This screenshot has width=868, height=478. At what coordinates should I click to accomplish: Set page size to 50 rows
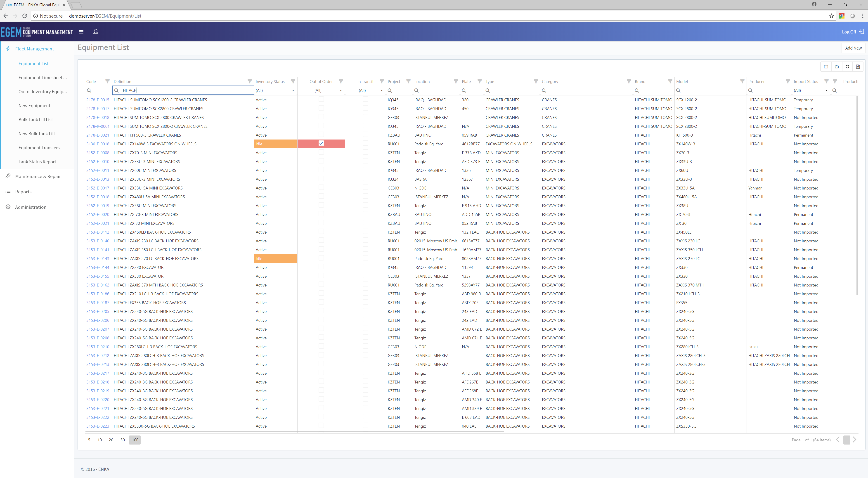click(123, 440)
